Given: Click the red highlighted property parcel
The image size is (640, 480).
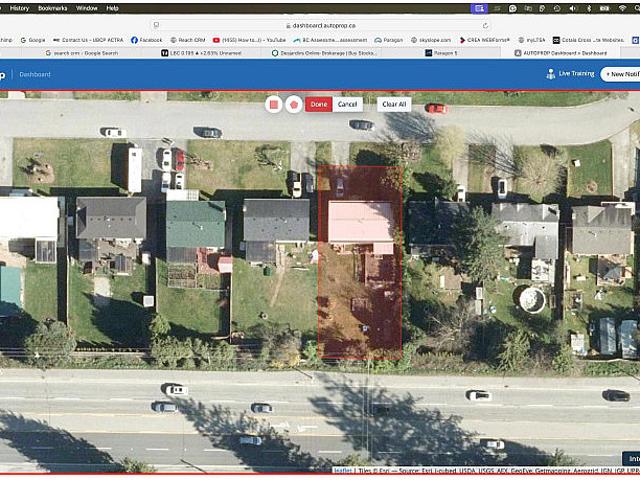Looking at the screenshot, I should [x=360, y=290].
